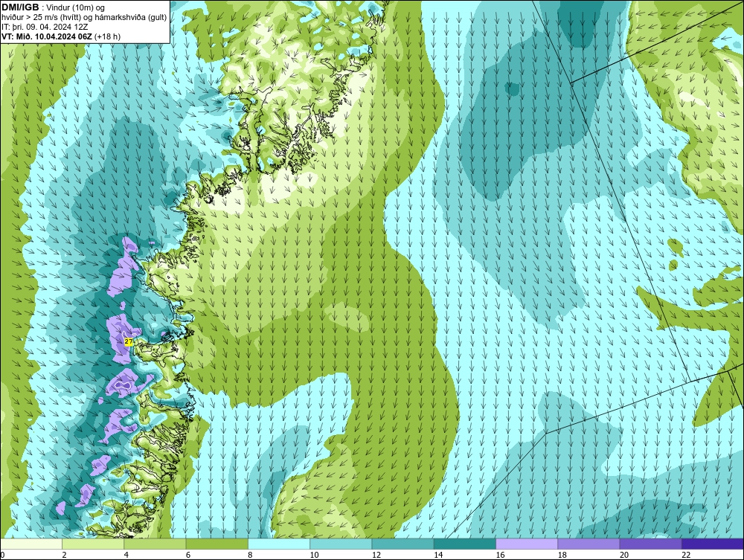Click the DMI/IGB title text
744x560 pixels.
tap(20, 7)
